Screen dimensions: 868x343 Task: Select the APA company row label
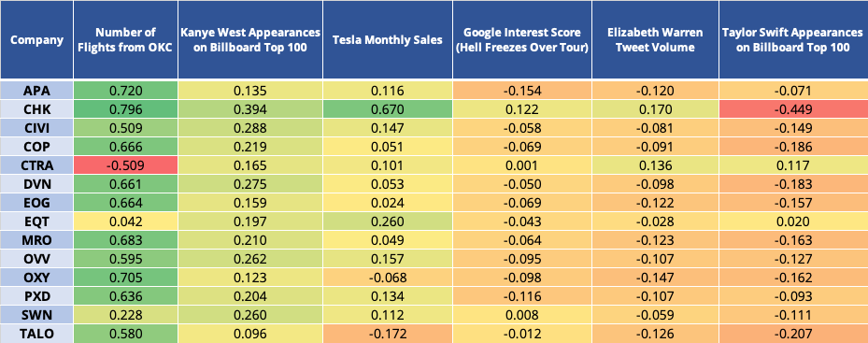coord(36,91)
